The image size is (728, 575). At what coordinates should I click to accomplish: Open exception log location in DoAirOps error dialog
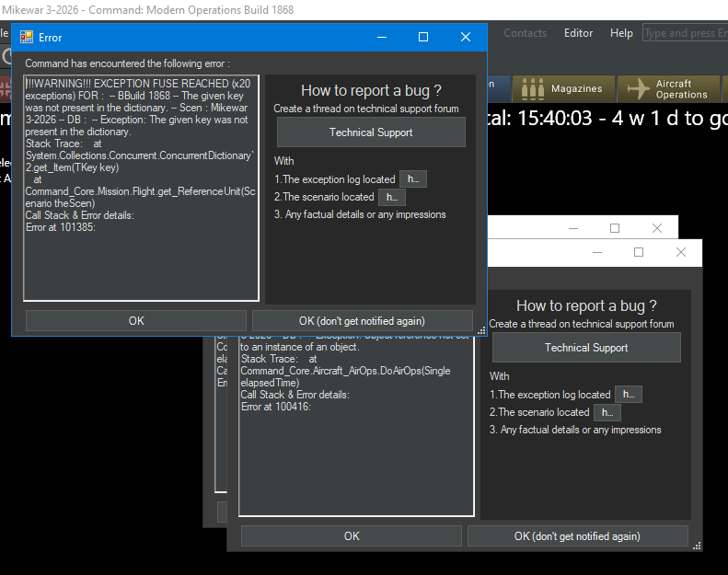[x=629, y=395]
